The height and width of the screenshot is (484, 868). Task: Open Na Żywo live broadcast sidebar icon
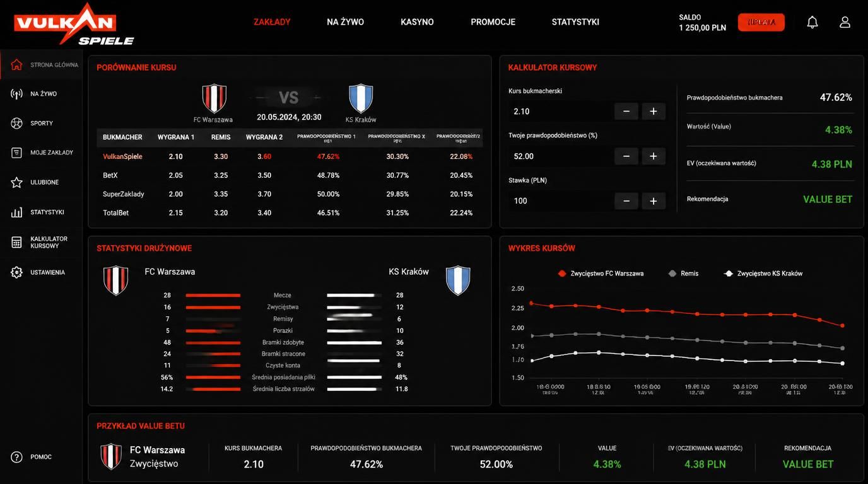point(16,94)
